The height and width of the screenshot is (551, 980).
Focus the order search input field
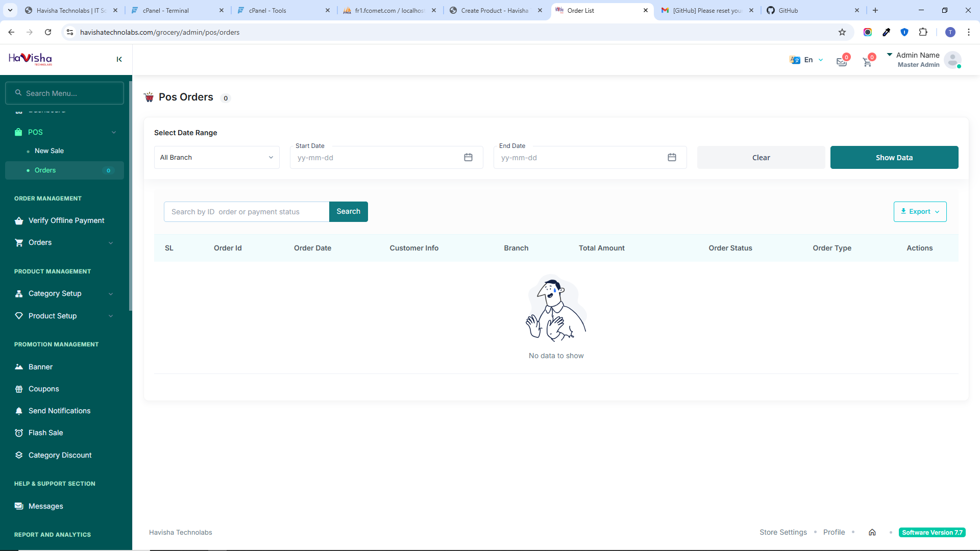247,212
